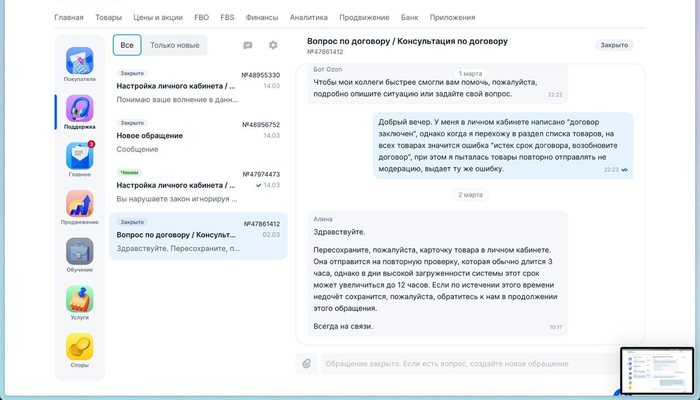Image resolution: width=700 pixels, height=400 pixels.
Task: Open the Услуги sidebar icon
Action: click(x=80, y=299)
